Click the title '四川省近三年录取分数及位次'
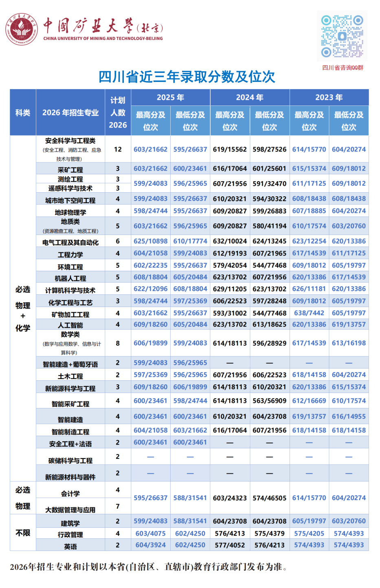Image resolution: width=380 pixels, height=588 pixels. point(187,77)
